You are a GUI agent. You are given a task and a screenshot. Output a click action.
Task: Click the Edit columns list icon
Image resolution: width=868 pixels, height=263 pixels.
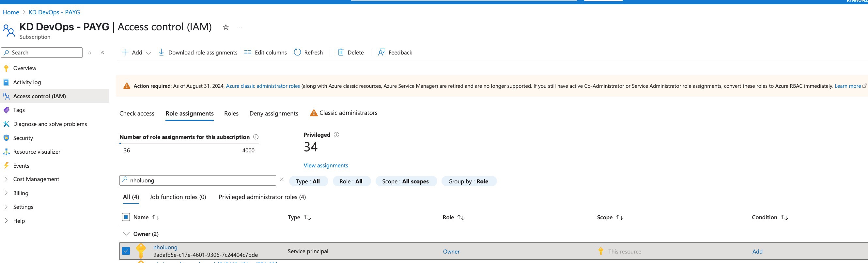pos(248,52)
